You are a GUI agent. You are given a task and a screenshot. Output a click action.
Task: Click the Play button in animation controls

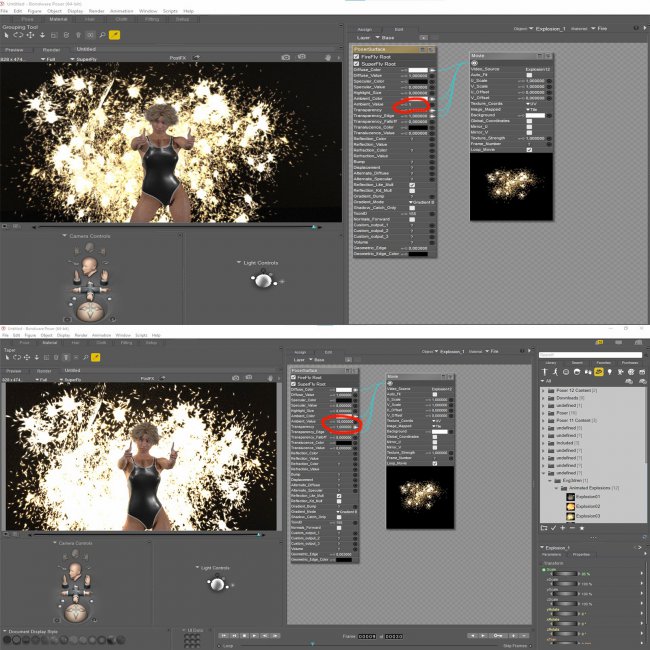click(254, 635)
